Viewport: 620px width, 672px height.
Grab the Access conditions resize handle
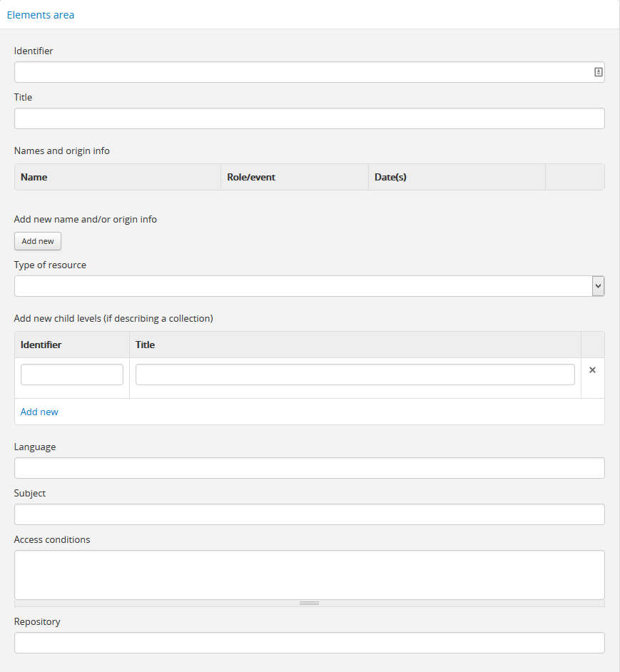(309, 603)
